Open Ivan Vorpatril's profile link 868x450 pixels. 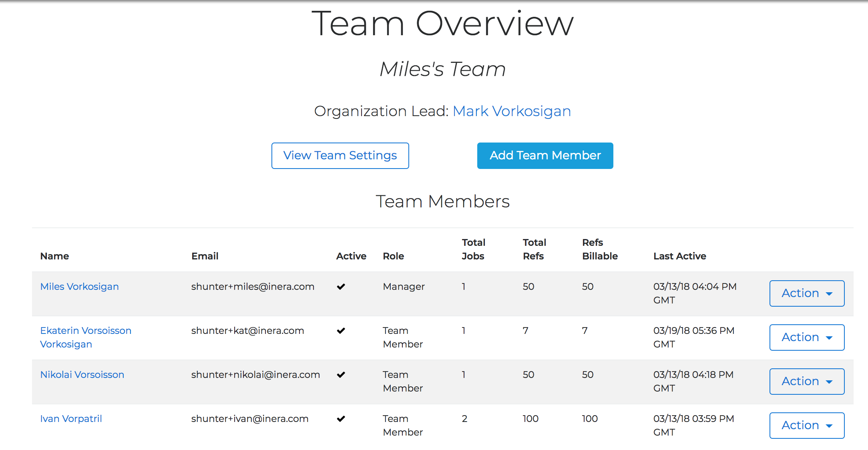point(71,419)
